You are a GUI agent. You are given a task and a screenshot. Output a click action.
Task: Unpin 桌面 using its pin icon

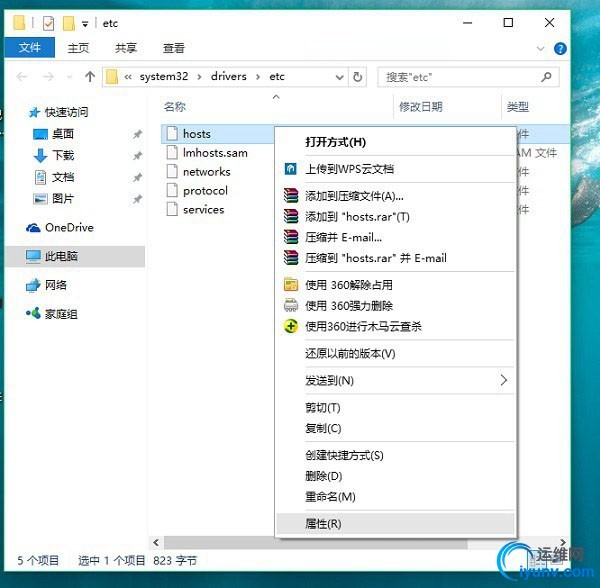(x=137, y=134)
